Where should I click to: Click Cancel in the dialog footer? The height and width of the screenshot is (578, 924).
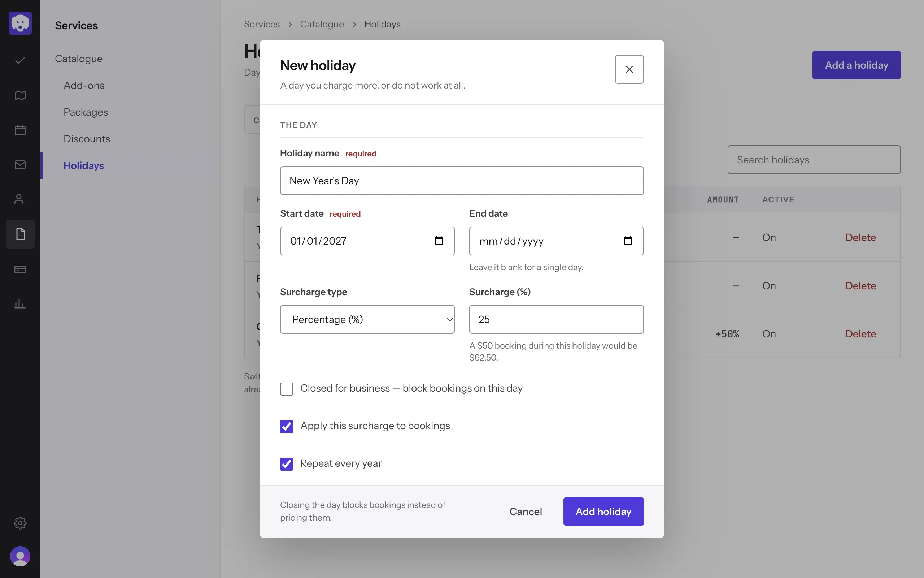(x=526, y=512)
